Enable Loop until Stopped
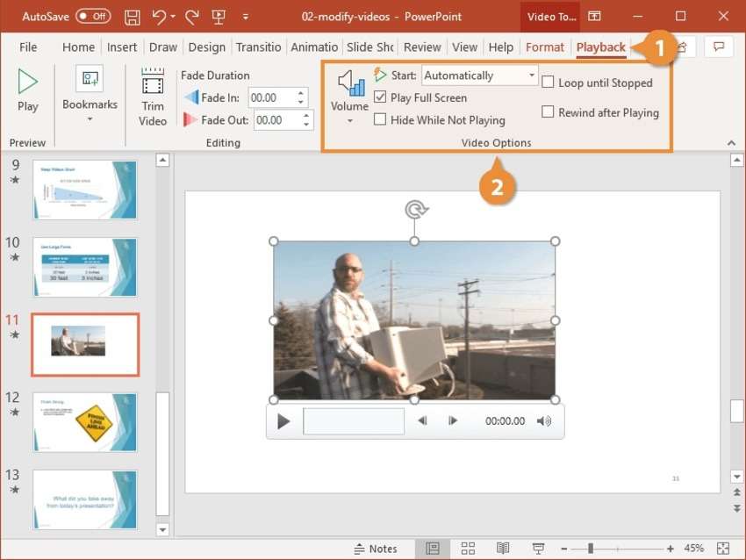Screen dimensions: 746x560 548,81
